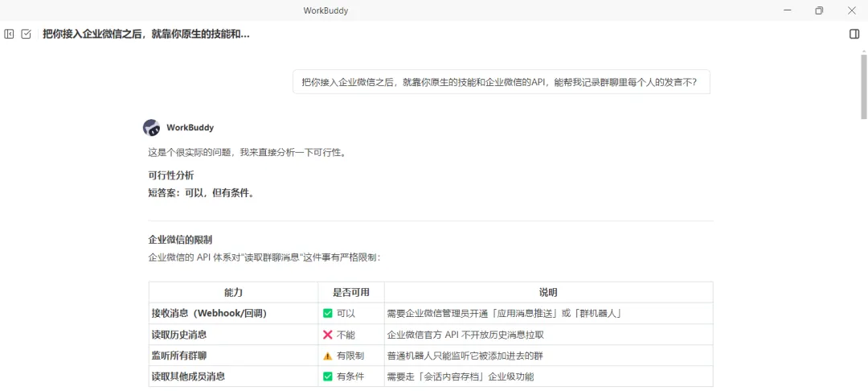Click the green check beside 可以
The height and width of the screenshot is (391, 868).
328,314
